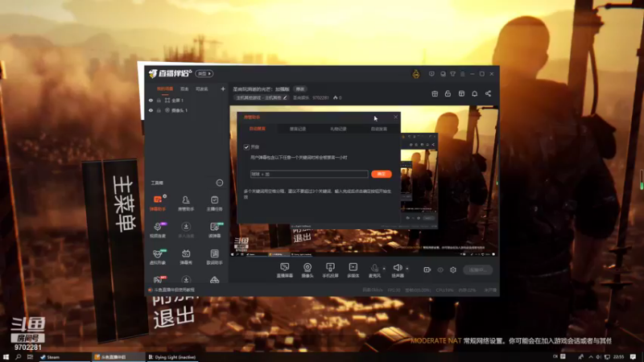The height and width of the screenshot is (362, 644).
Task: Select the 摄像头 1 source row
Action: point(187,110)
